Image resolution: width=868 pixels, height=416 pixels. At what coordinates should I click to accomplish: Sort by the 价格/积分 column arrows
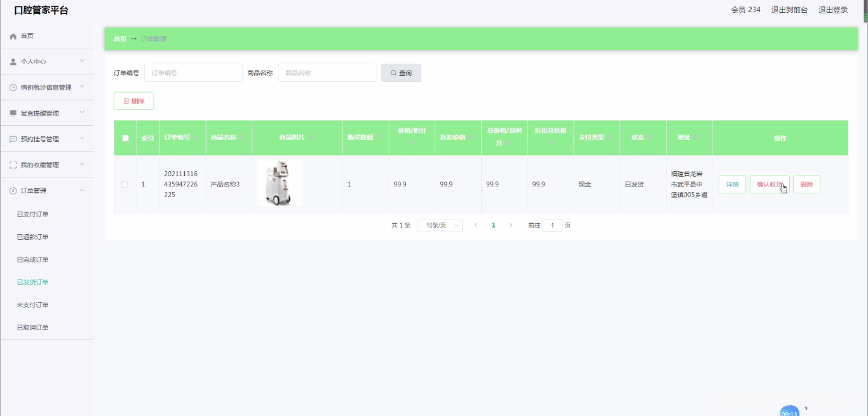pyautogui.click(x=412, y=144)
